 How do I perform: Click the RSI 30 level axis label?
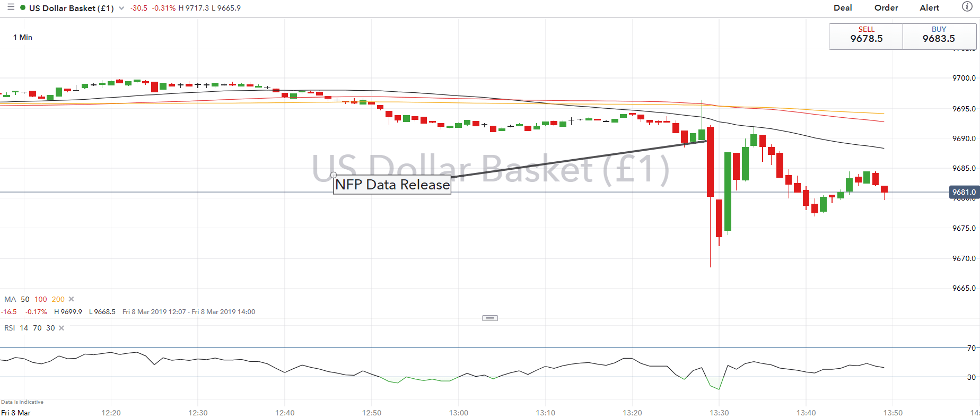pos(971,377)
